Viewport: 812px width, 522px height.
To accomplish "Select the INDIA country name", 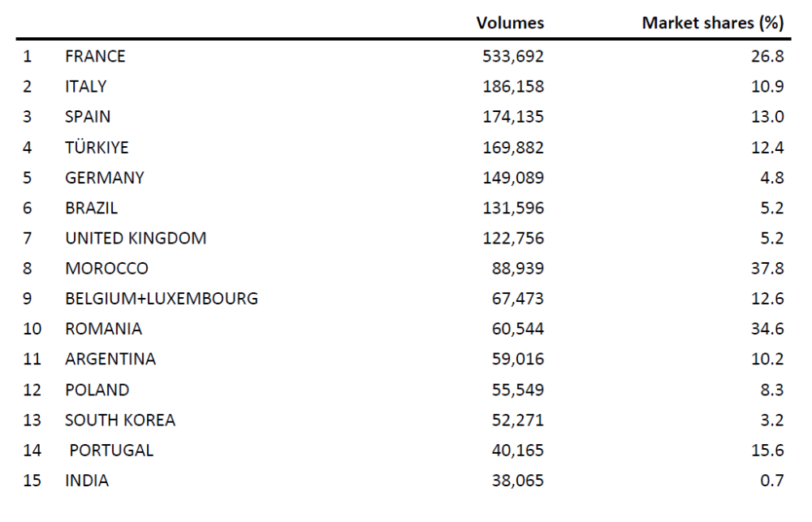I will pos(87,481).
